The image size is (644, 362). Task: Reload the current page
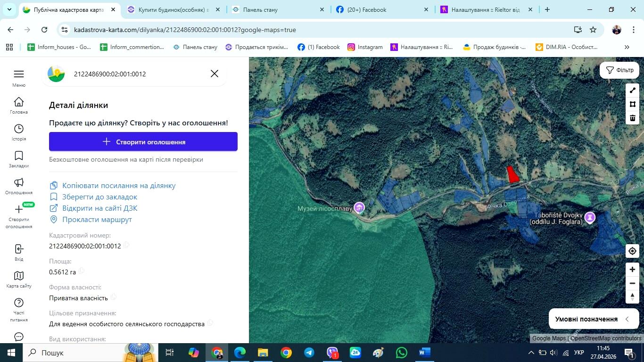44,30
